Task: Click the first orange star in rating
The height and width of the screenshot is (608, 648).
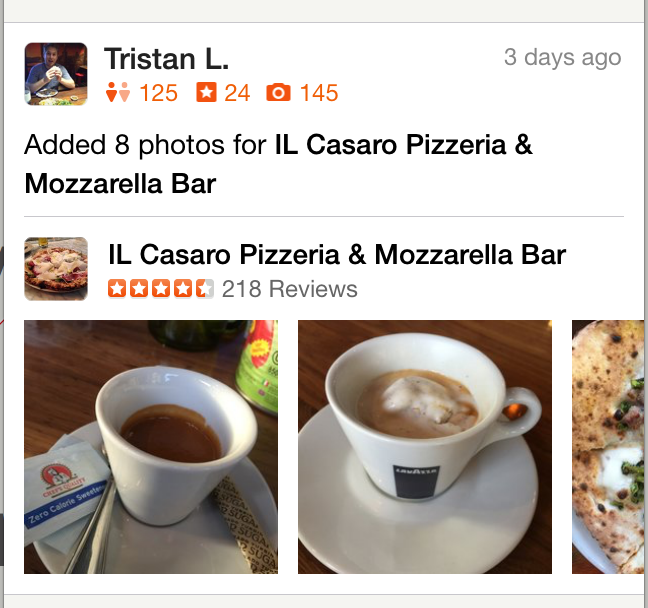Action: (117, 288)
